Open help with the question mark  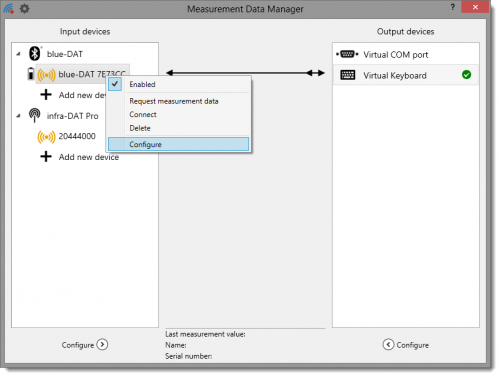click(453, 7)
